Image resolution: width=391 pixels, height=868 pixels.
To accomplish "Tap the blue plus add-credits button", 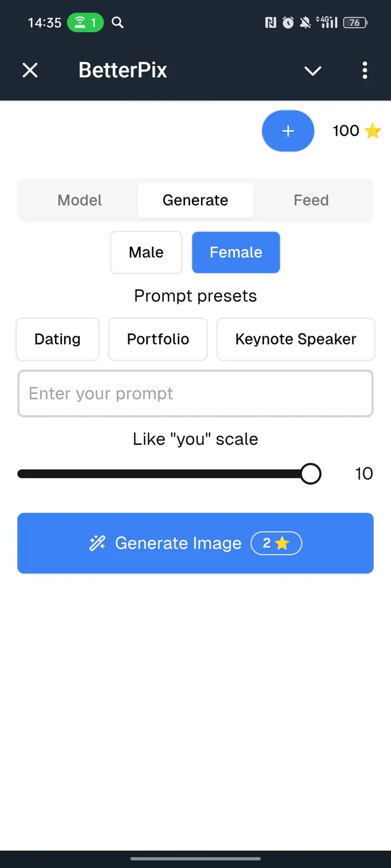I will (x=288, y=131).
